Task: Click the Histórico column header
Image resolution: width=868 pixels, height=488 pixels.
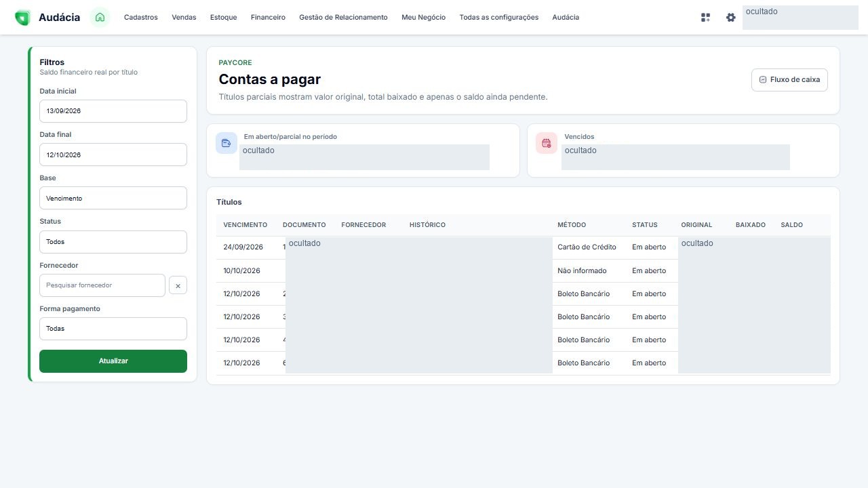Action: click(427, 225)
